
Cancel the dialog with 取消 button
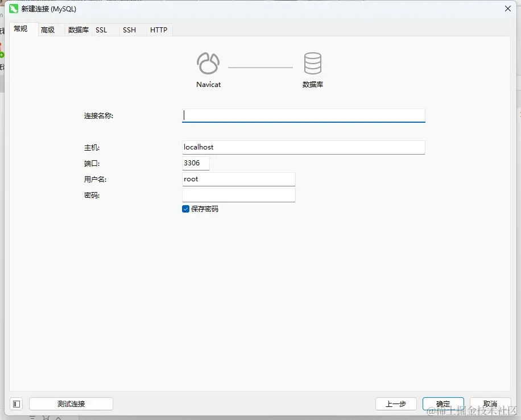pos(490,404)
